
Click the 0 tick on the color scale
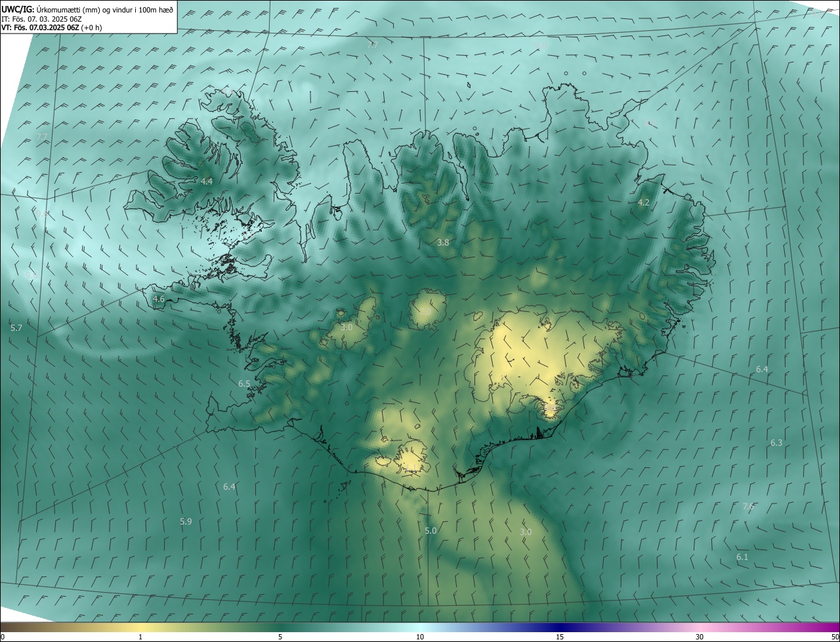coord(3,637)
